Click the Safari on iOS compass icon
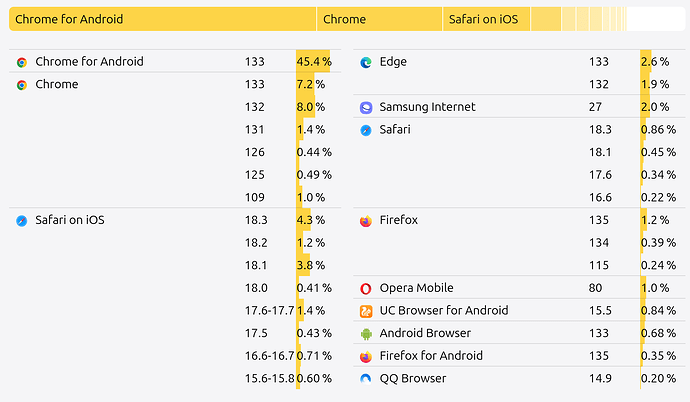The width and height of the screenshot is (690, 402). (x=22, y=221)
